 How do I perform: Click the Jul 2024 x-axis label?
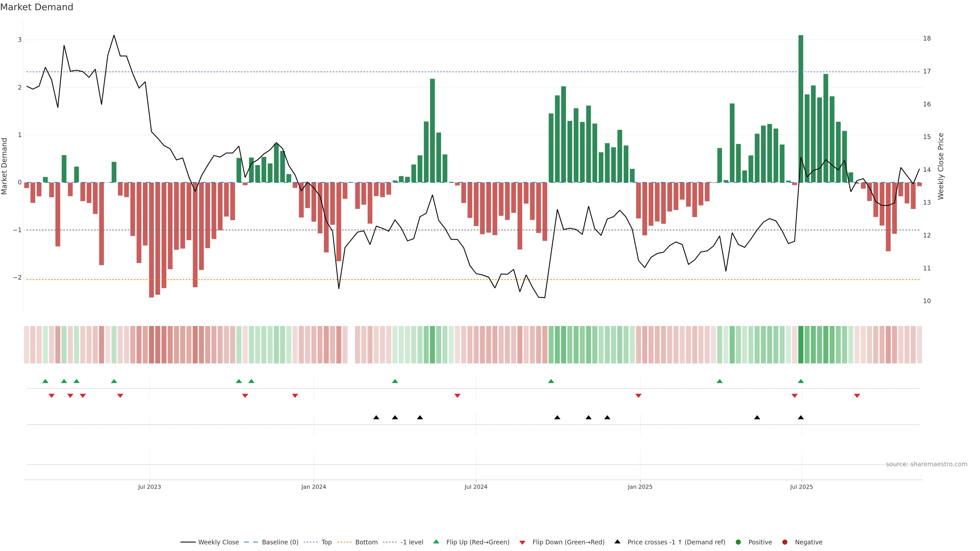point(475,487)
